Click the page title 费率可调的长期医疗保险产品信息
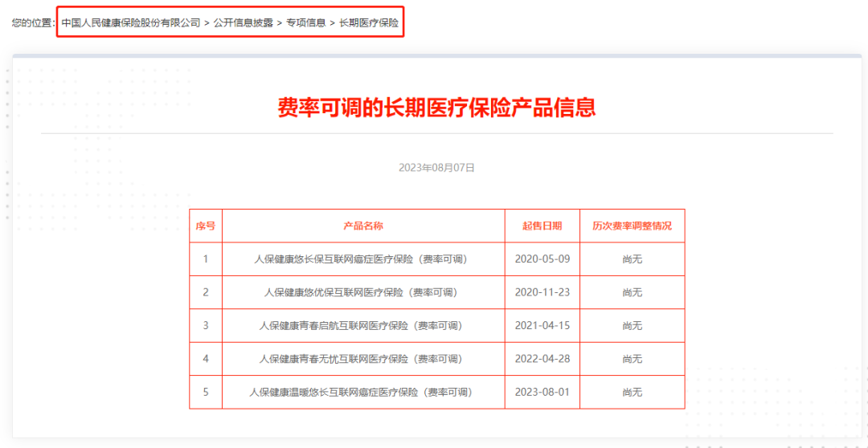 pos(436,108)
